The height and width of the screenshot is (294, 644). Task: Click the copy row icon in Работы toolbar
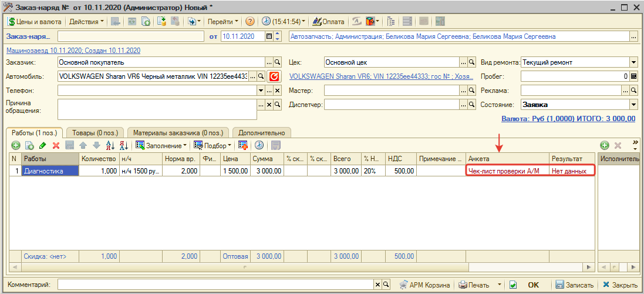click(29, 145)
